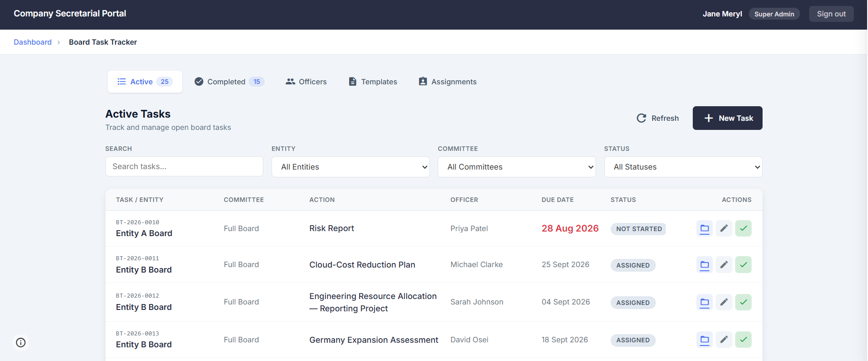The width and height of the screenshot is (868, 361).
Task: Open folder for Germany Expansion Assessment
Action: [x=705, y=340]
